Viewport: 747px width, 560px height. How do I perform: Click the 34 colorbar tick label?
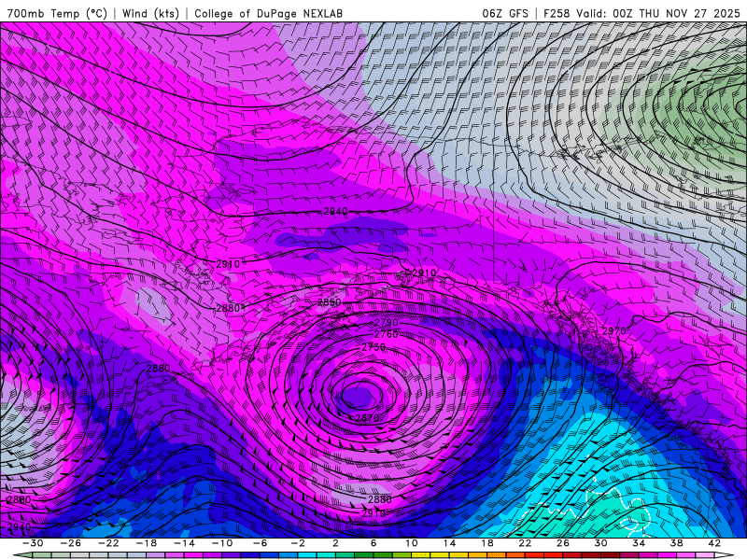pyautogui.click(x=639, y=543)
